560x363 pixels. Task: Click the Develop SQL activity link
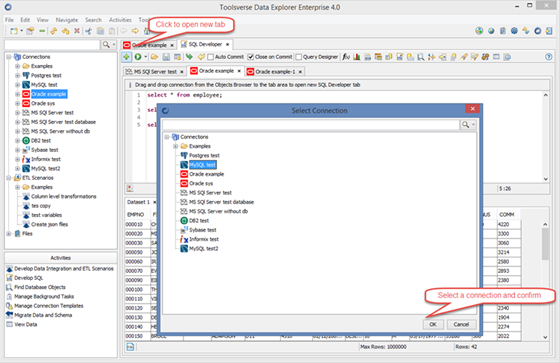coord(29,278)
